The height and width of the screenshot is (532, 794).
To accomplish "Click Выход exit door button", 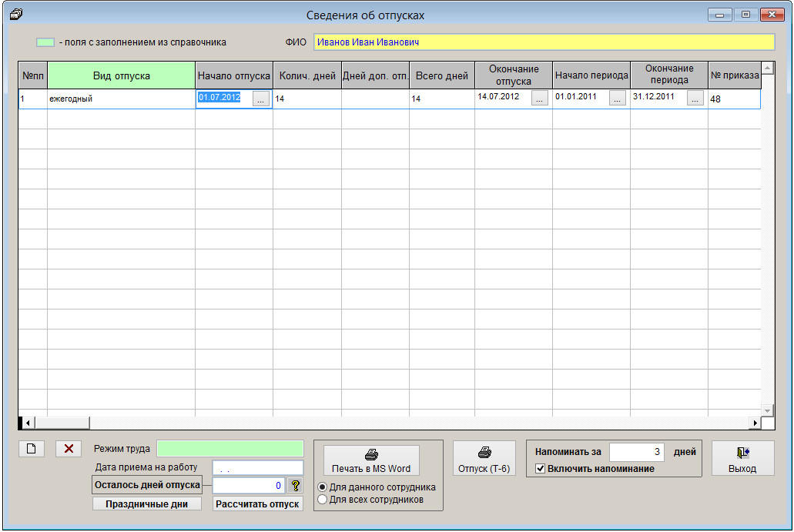I will click(x=743, y=459).
